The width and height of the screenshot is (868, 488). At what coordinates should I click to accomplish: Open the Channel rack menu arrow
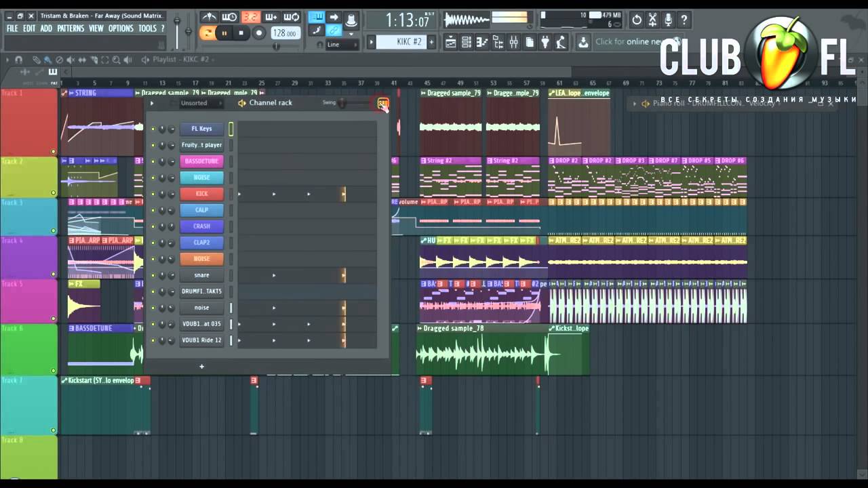click(152, 103)
